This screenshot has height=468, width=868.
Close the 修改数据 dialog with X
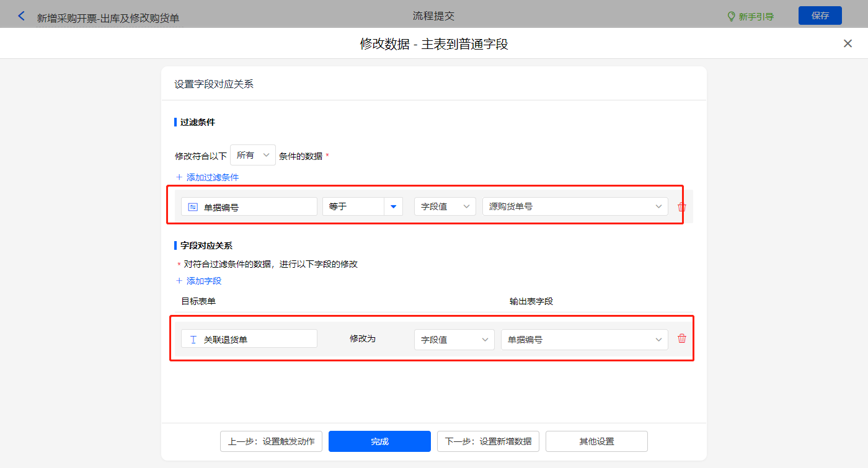coord(848,43)
